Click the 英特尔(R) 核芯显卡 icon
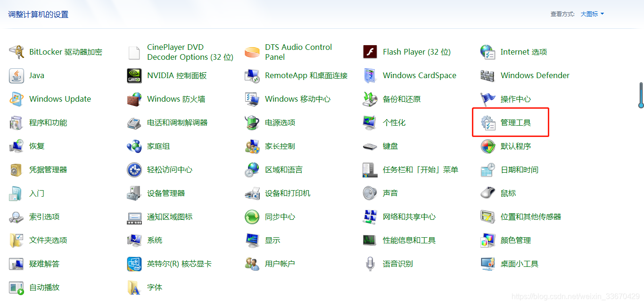 click(134, 264)
